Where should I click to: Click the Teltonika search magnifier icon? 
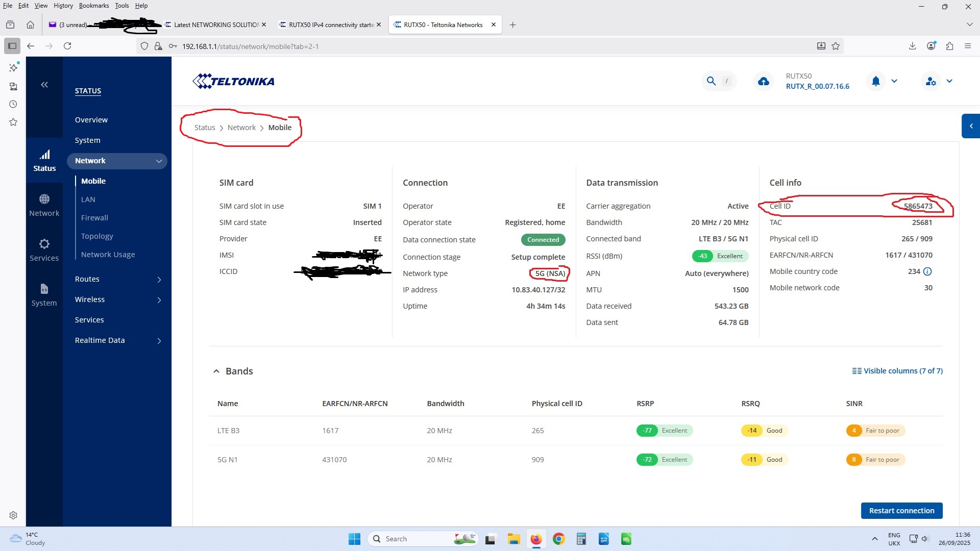(x=711, y=81)
